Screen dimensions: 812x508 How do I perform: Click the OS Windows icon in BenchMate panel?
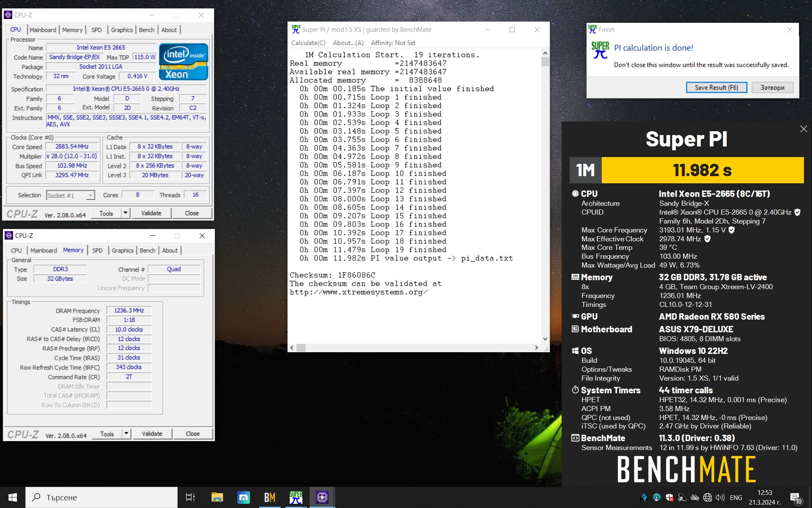[575, 351]
